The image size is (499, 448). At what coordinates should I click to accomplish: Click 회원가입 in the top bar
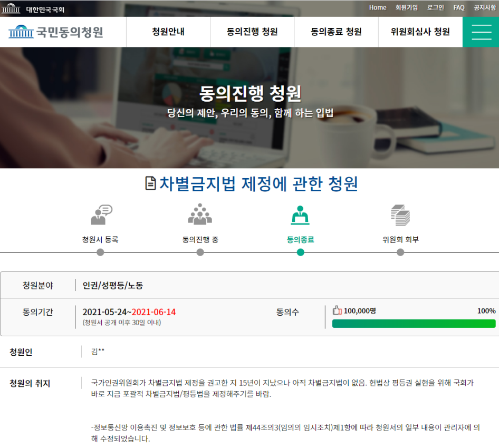click(x=406, y=8)
